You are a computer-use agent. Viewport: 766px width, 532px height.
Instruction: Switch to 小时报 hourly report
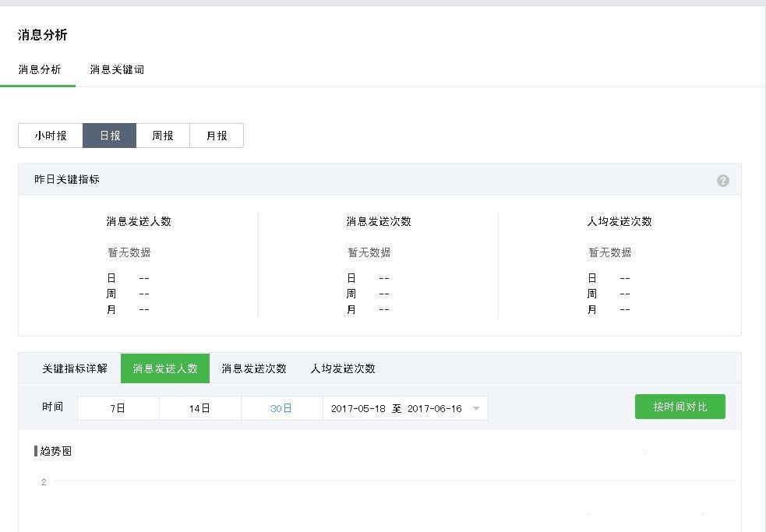pos(51,136)
